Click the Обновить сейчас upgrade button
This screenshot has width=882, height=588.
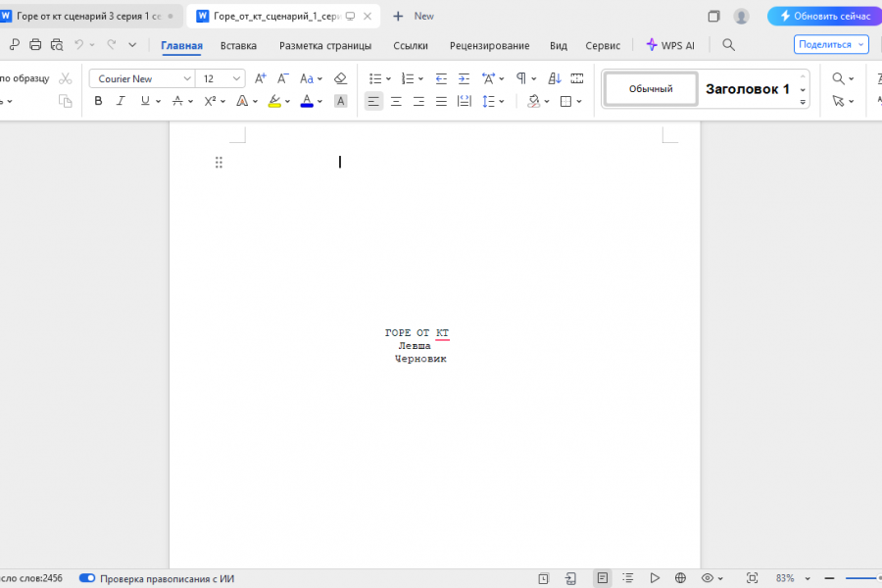click(x=826, y=17)
